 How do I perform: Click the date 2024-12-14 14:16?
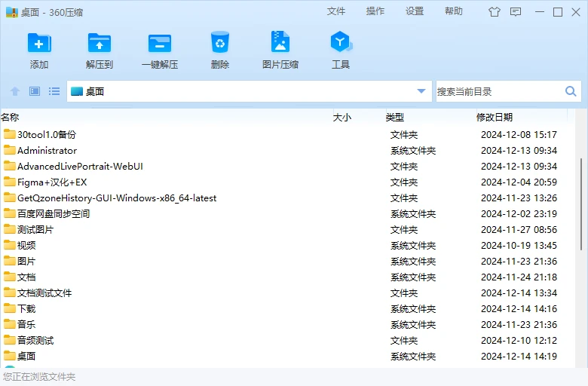coord(519,308)
